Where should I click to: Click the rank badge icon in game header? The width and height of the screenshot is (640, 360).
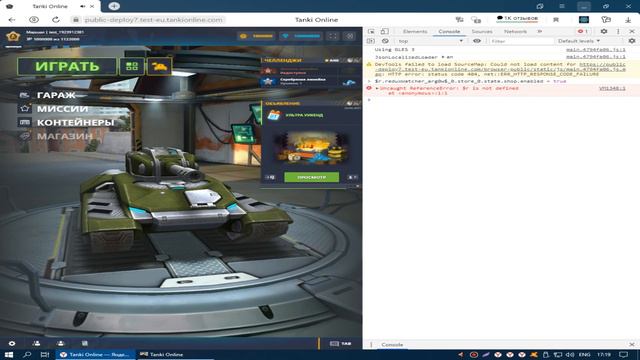(x=13, y=36)
